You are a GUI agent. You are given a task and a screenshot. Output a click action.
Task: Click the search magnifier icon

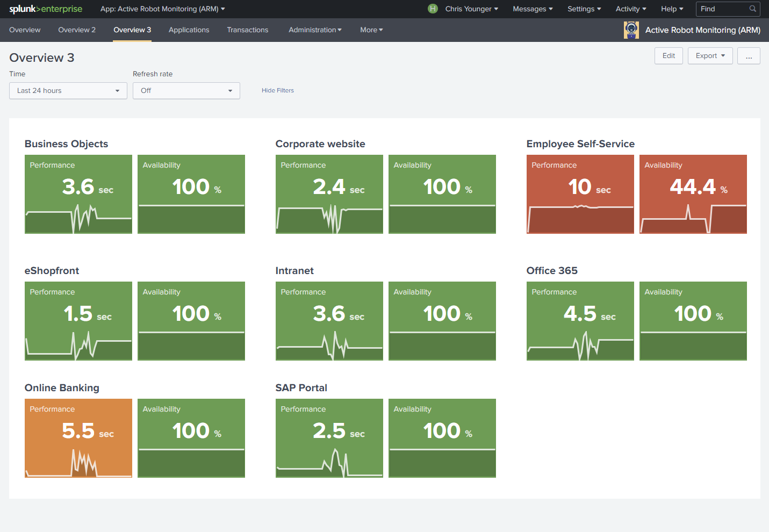pyautogui.click(x=752, y=9)
